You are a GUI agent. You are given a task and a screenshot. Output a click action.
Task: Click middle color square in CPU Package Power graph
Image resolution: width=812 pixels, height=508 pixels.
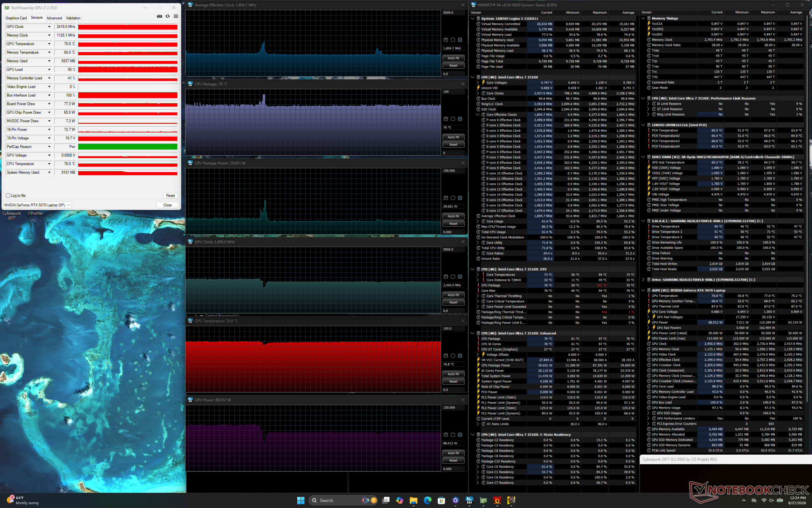453,198
